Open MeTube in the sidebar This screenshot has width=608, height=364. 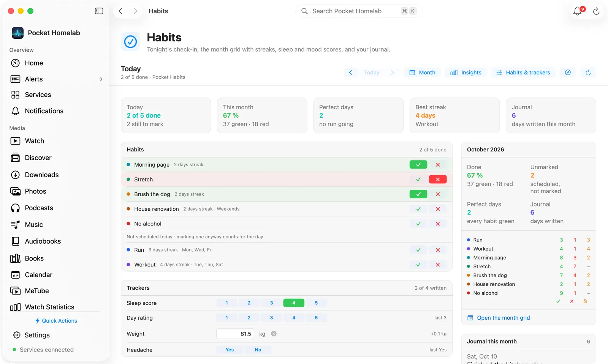56,291
